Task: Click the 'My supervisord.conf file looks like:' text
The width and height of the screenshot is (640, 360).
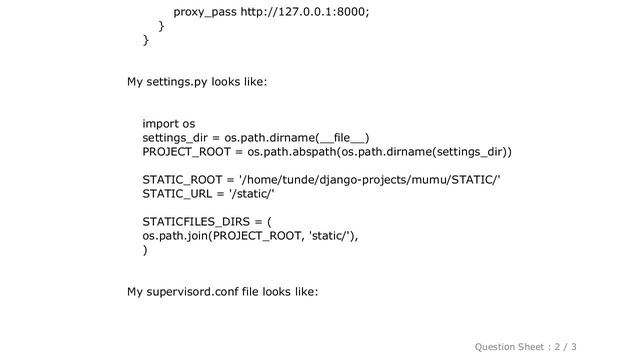Action: point(222,292)
